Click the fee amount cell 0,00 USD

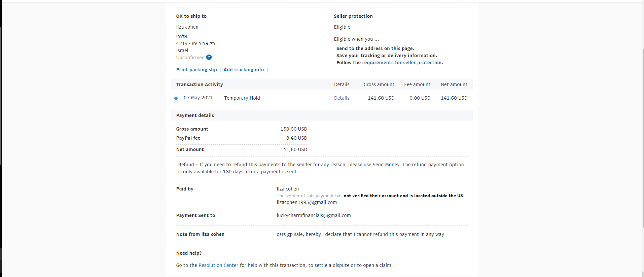click(x=420, y=98)
